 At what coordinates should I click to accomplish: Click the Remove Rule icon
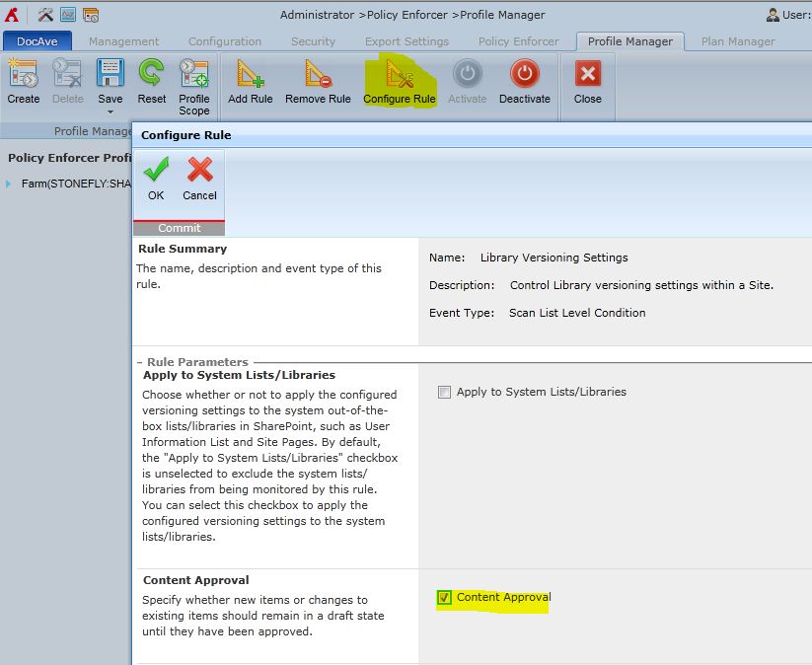click(318, 75)
